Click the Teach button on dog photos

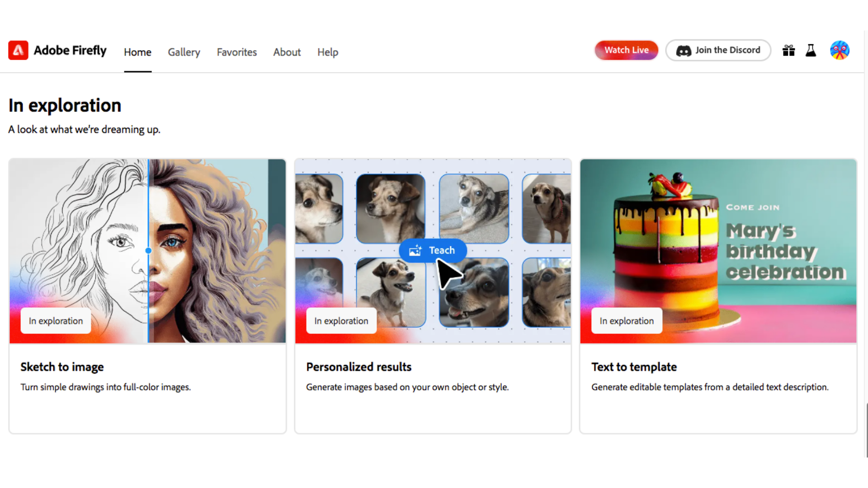pyautogui.click(x=433, y=250)
